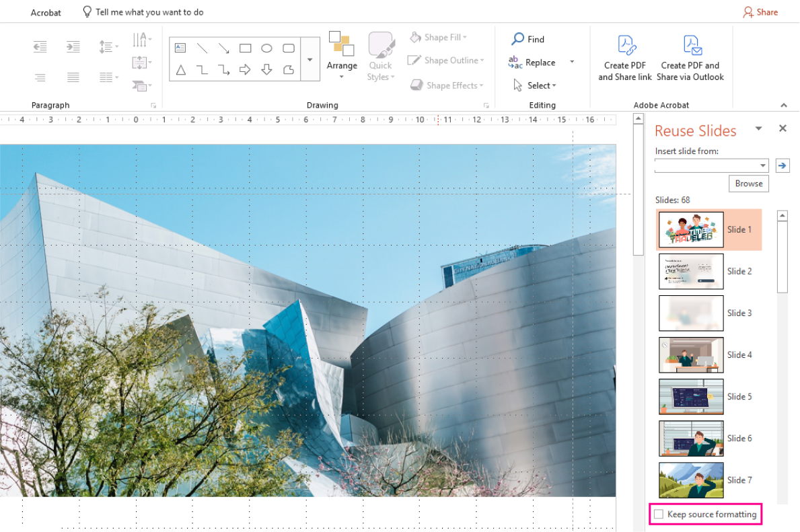The height and width of the screenshot is (532, 800).
Task: Select the Rounded Rectangle shape
Action: click(x=288, y=48)
